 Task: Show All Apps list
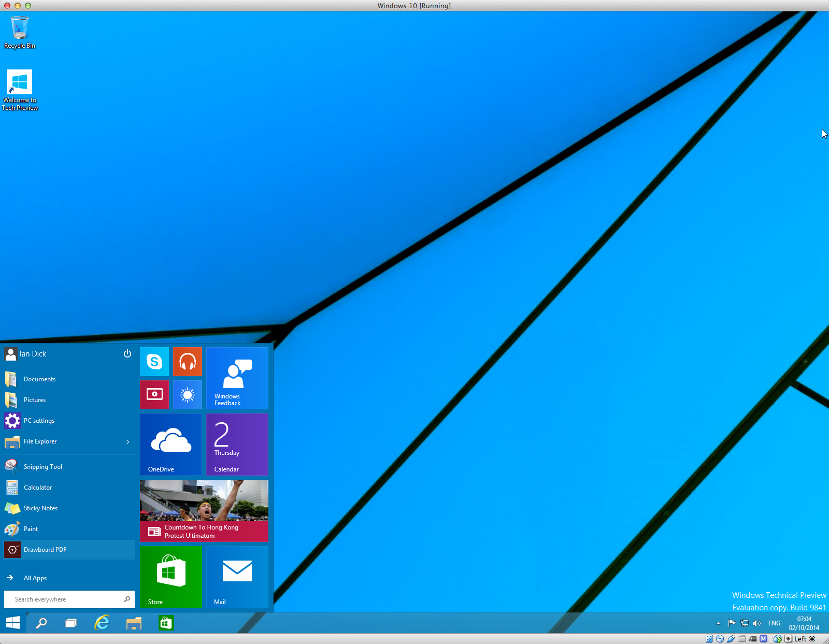(x=69, y=578)
